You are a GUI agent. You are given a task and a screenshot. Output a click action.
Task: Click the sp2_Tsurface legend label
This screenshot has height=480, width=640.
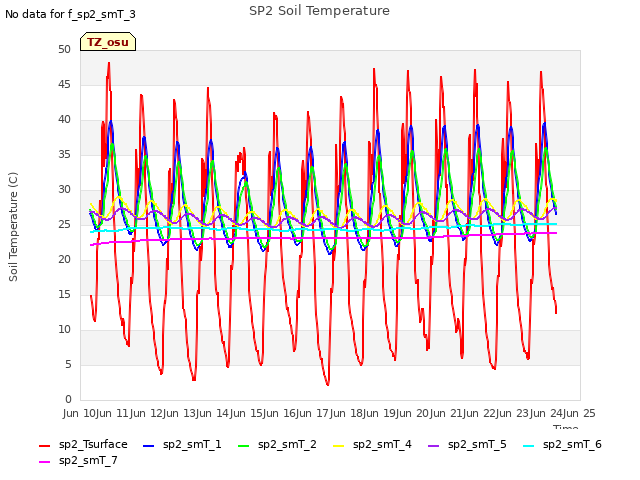[x=93, y=444]
